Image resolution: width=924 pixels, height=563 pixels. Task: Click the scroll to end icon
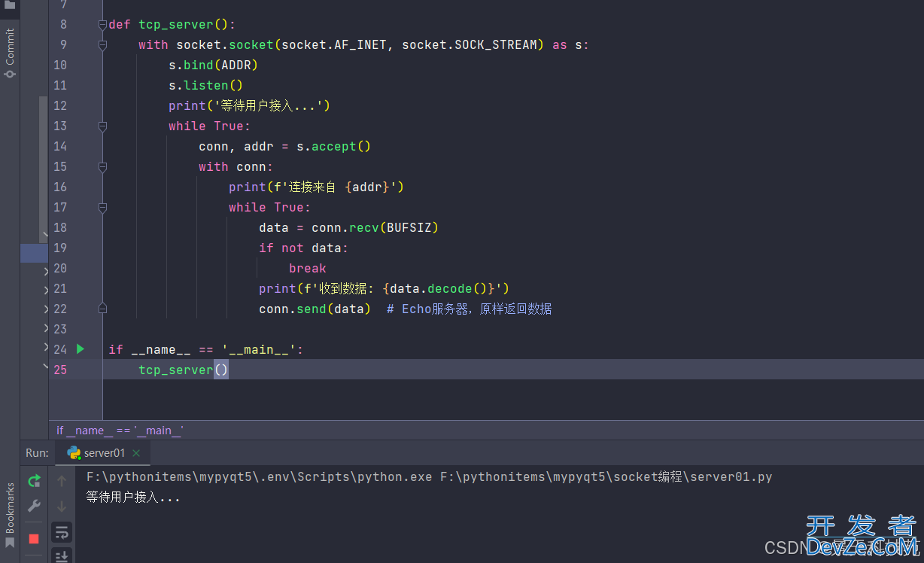click(x=62, y=556)
